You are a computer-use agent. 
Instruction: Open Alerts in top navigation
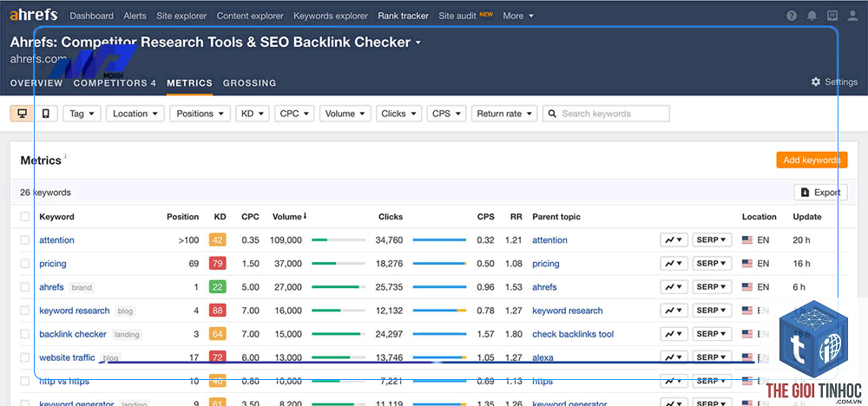(x=135, y=16)
